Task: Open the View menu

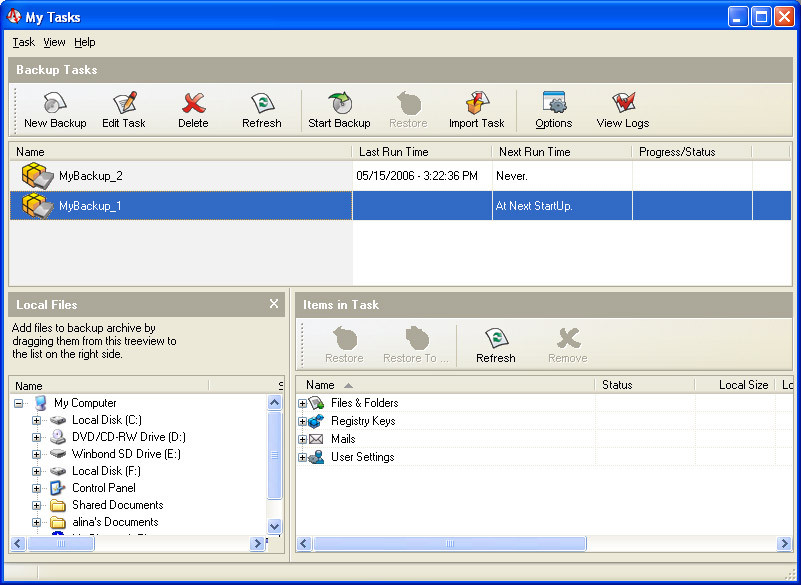Action: tap(54, 42)
